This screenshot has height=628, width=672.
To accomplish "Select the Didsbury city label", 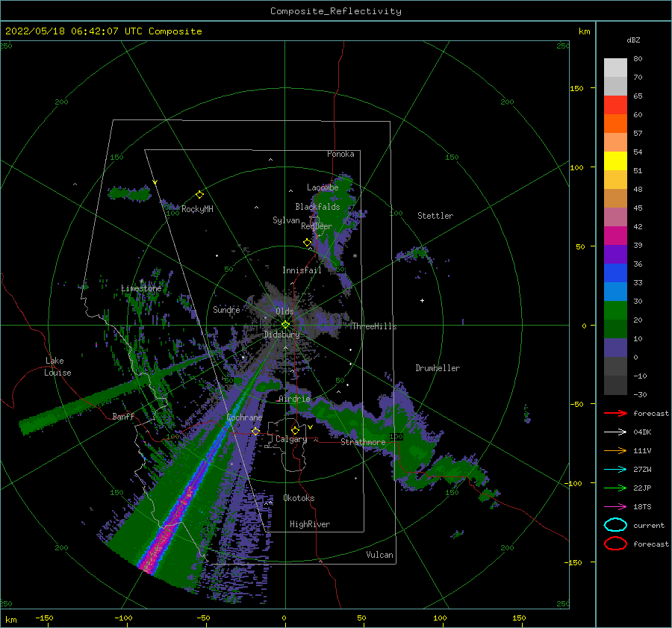I will pos(281,335).
